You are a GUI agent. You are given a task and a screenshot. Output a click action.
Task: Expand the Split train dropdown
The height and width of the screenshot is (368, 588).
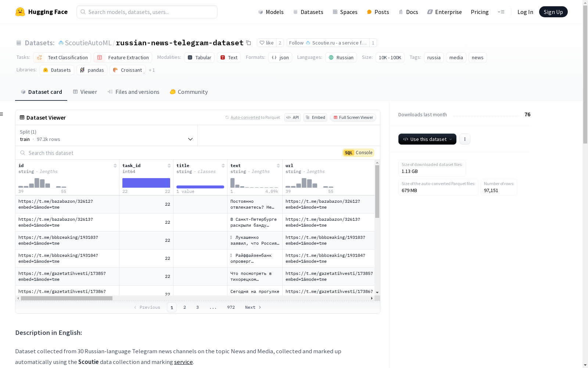point(107,135)
